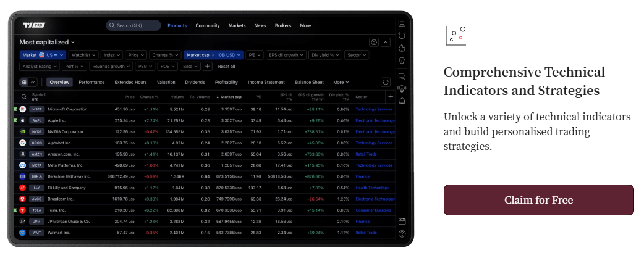Switch to table view toggle
This screenshot has width=644, height=253.
tap(24, 82)
